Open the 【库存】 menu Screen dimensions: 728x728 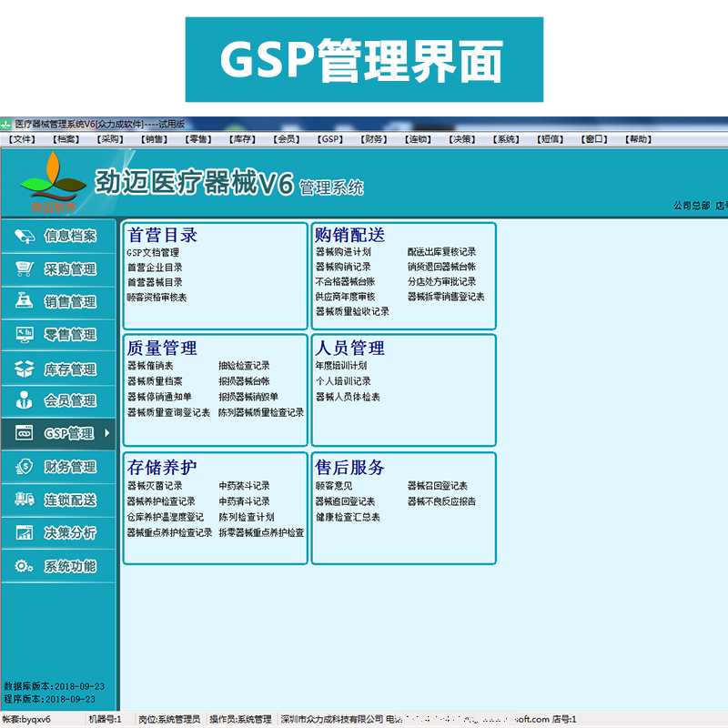[x=242, y=139]
